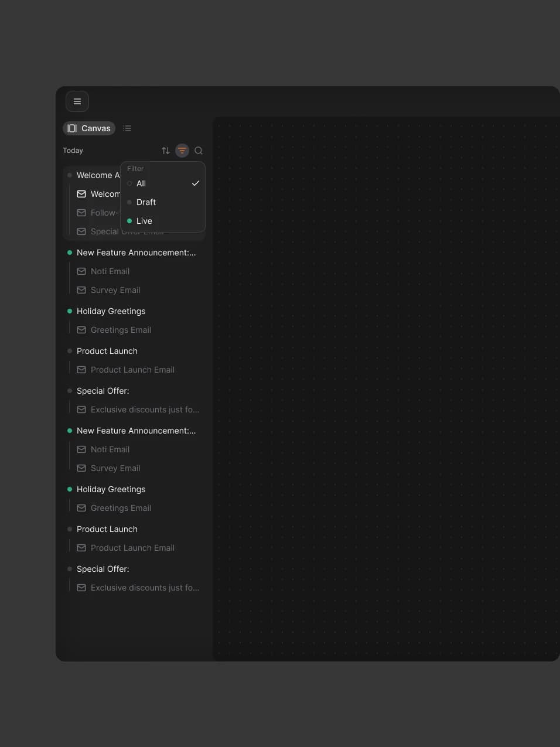Switch to the list view icon
The height and width of the screenshot is (747, 560).
click(x=127, y=128)
